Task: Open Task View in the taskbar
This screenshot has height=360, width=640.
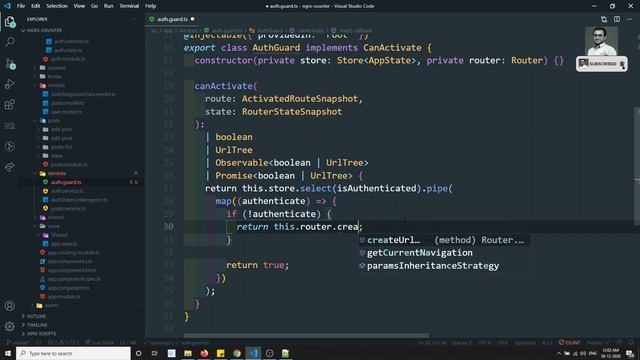Action: pos(155,353)
